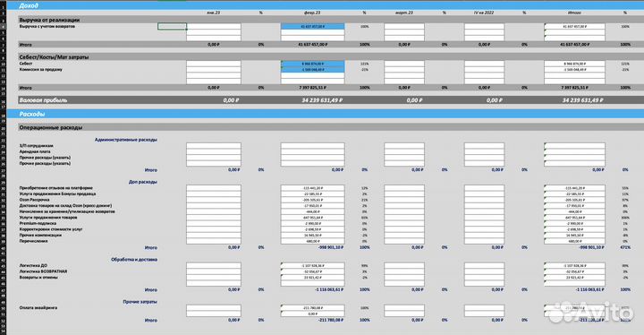Click the blue February cell in 'Себест' row
The image size is (644, 335).
(312, 64)
